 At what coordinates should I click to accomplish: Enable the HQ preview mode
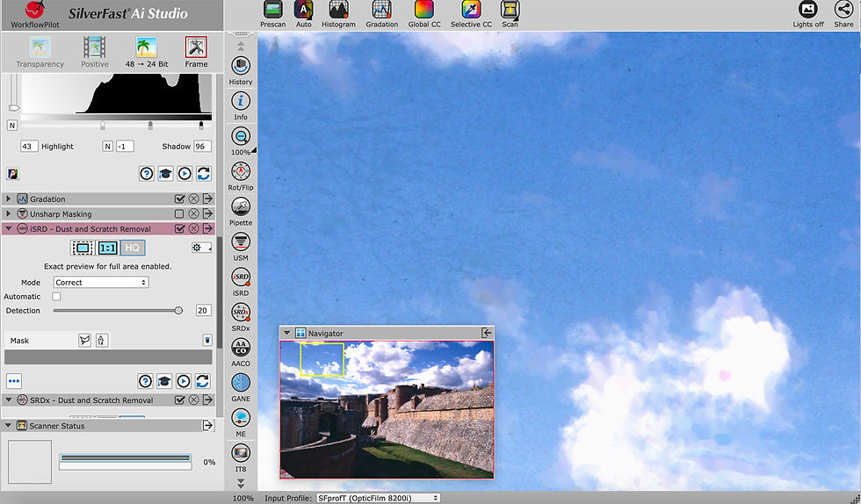(x=133, y=248)
